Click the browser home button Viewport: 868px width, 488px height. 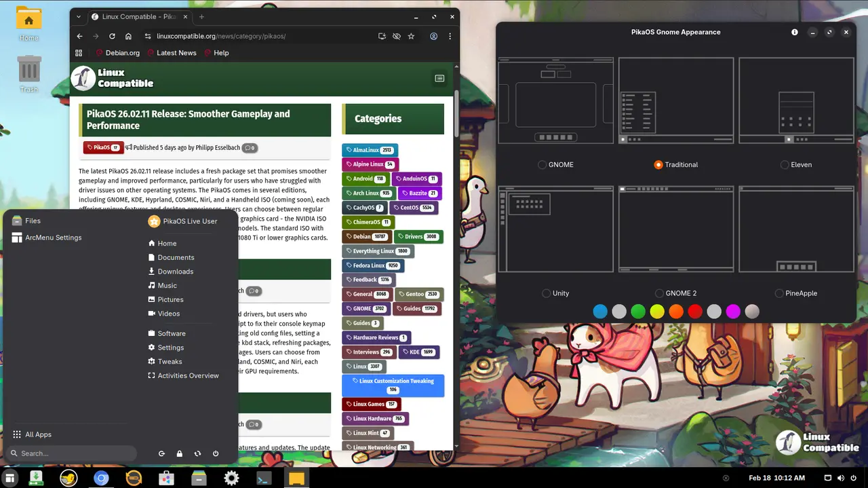pyautogui.click(x=128, y=36)
